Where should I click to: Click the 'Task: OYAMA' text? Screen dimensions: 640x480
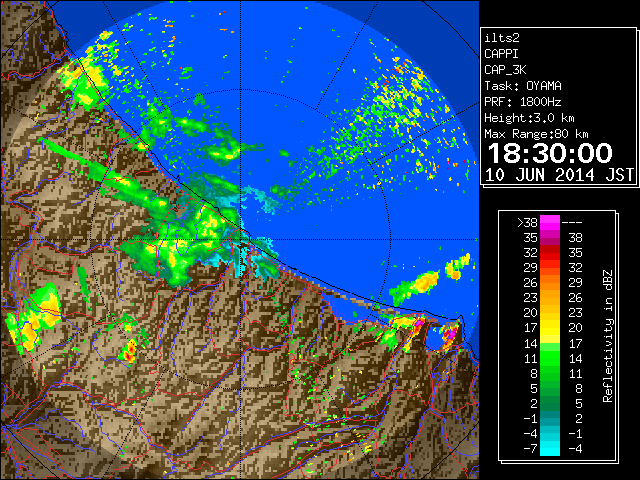tap(523, 86)
